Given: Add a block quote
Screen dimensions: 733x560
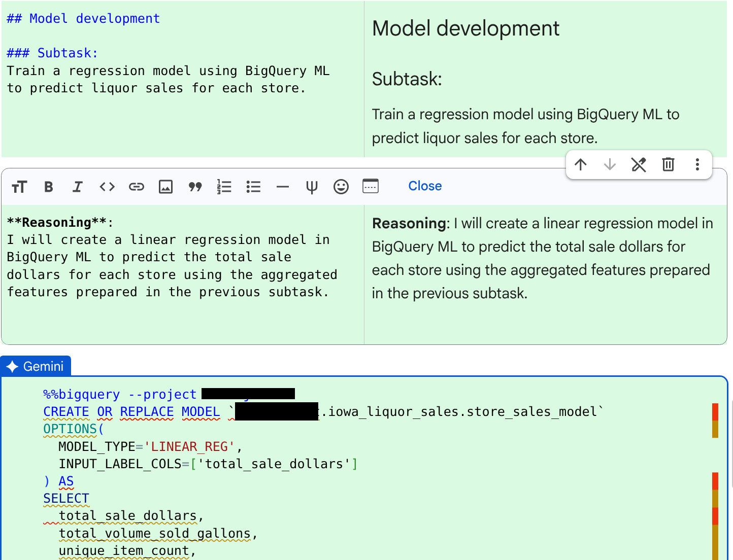Looking at the screenshot, I should click(195, 187).
